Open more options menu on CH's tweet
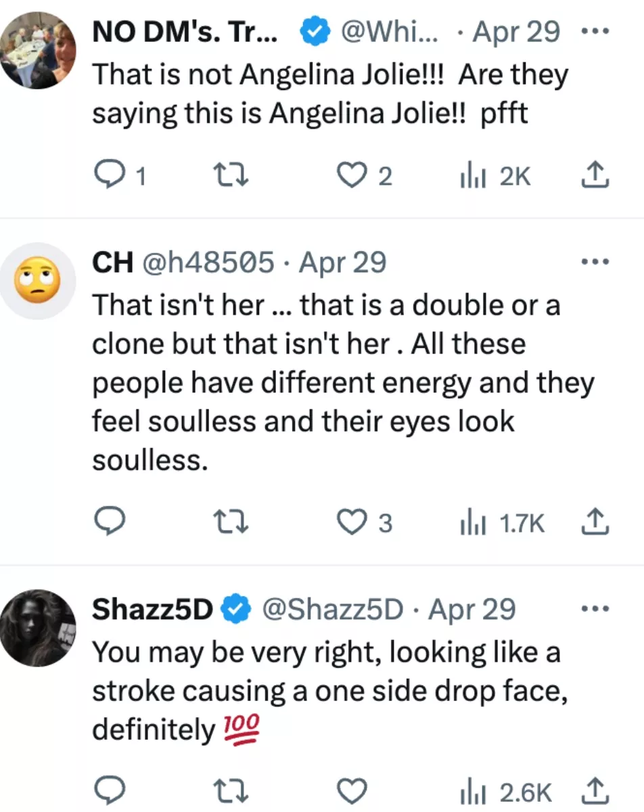 pos(595,261)
